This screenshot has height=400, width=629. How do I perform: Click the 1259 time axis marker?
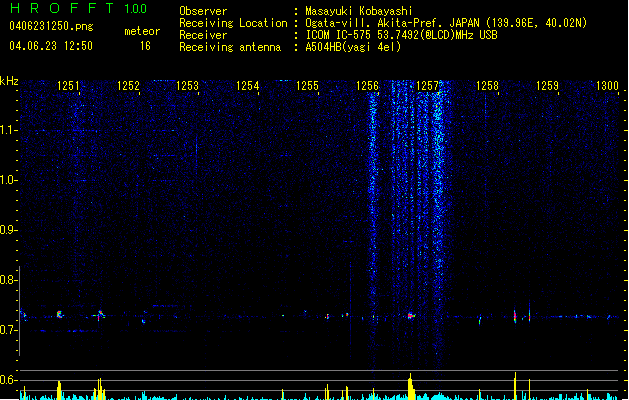coord(547,85)
